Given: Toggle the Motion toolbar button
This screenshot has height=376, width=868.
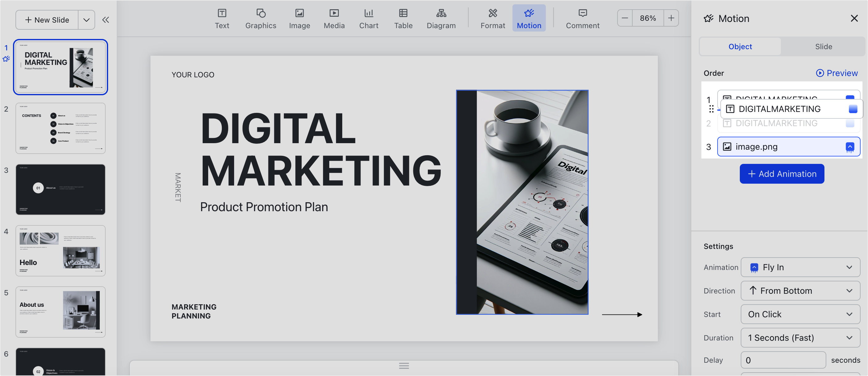Looking at the screenshot, I should coord(529,18).
